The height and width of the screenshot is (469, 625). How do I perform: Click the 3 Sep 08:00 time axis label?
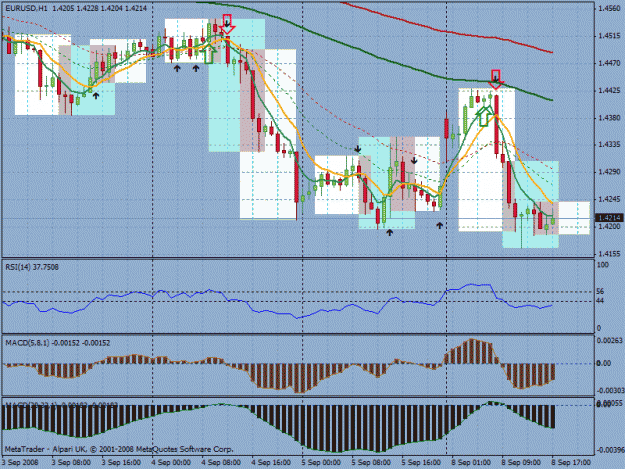click(71, 462)
